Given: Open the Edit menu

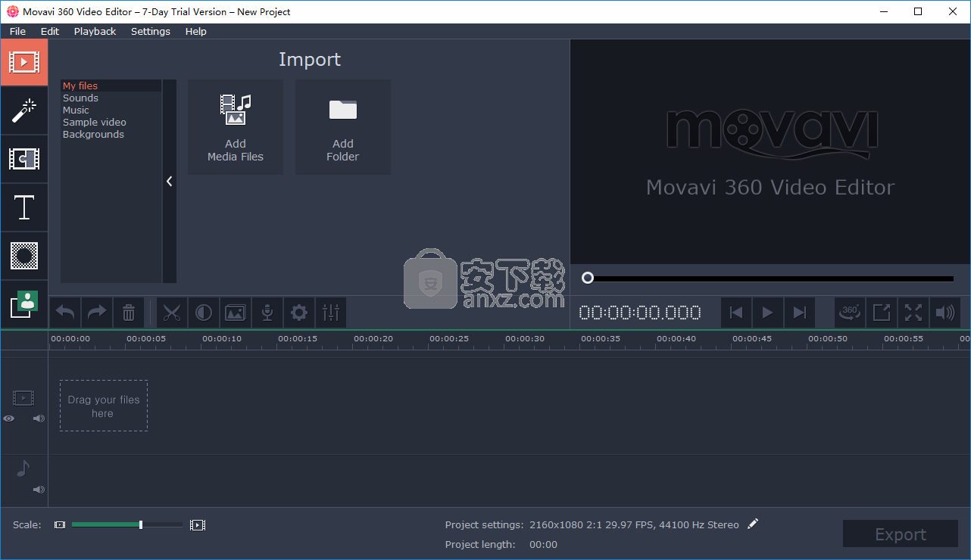Looking at the screenshot, I should tap(50, 31).
